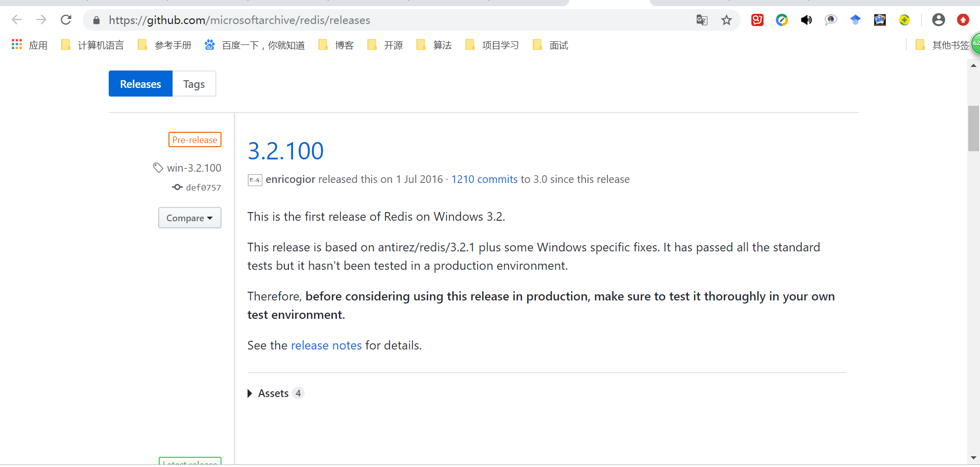Screen dimensions: 980x467
Task: Visit enricogior's profile
Action: pyautogui.click(x=290, y=179)
